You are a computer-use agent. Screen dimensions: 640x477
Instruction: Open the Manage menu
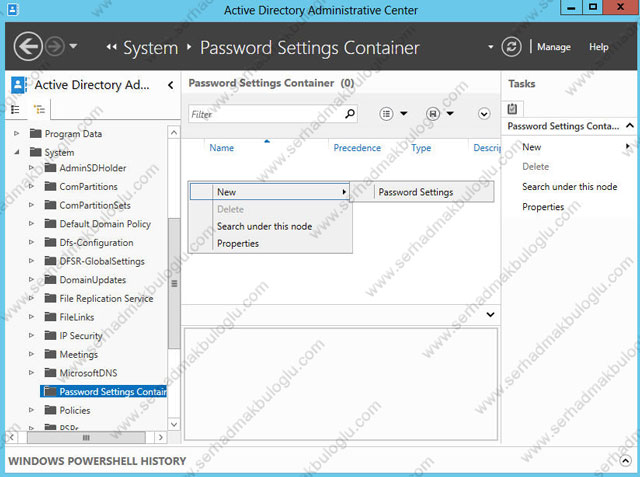553,47
